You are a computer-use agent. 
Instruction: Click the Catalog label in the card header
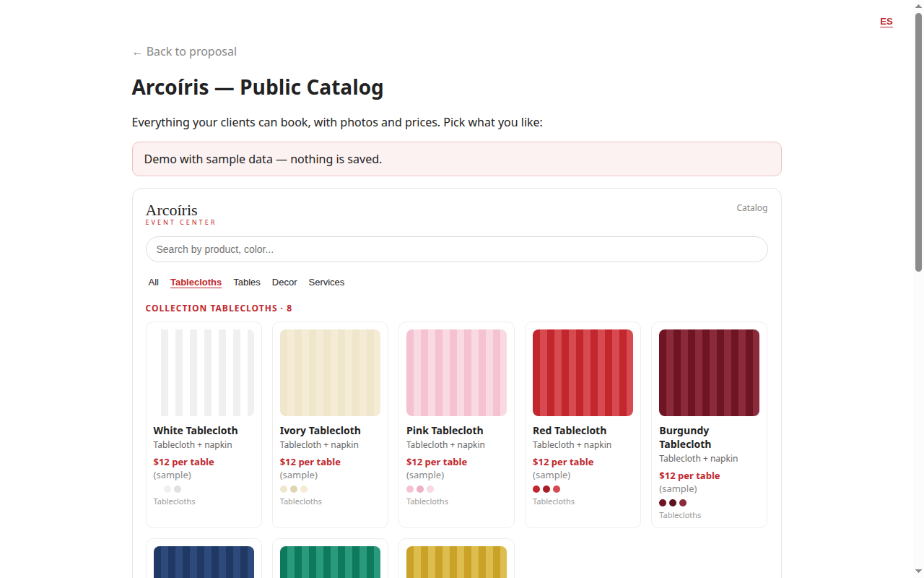(752, 208)
